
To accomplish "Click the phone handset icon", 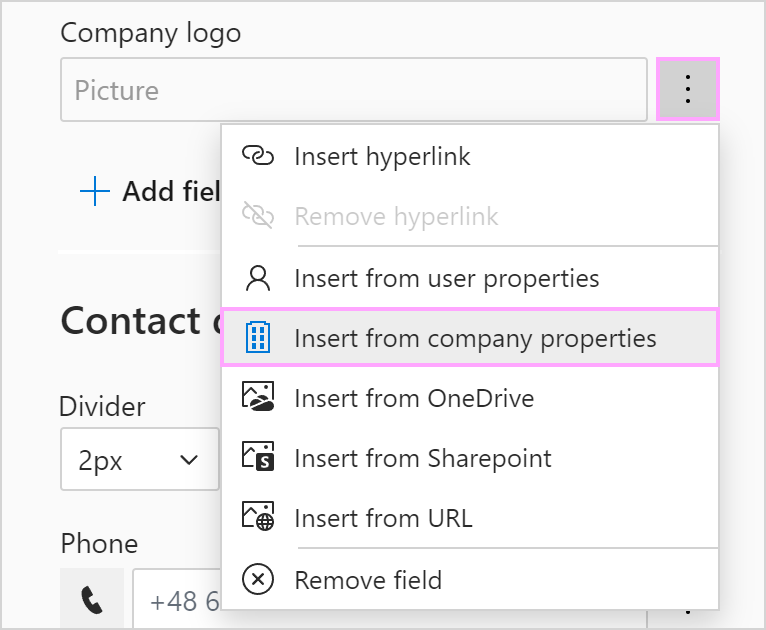I will 92,600.
